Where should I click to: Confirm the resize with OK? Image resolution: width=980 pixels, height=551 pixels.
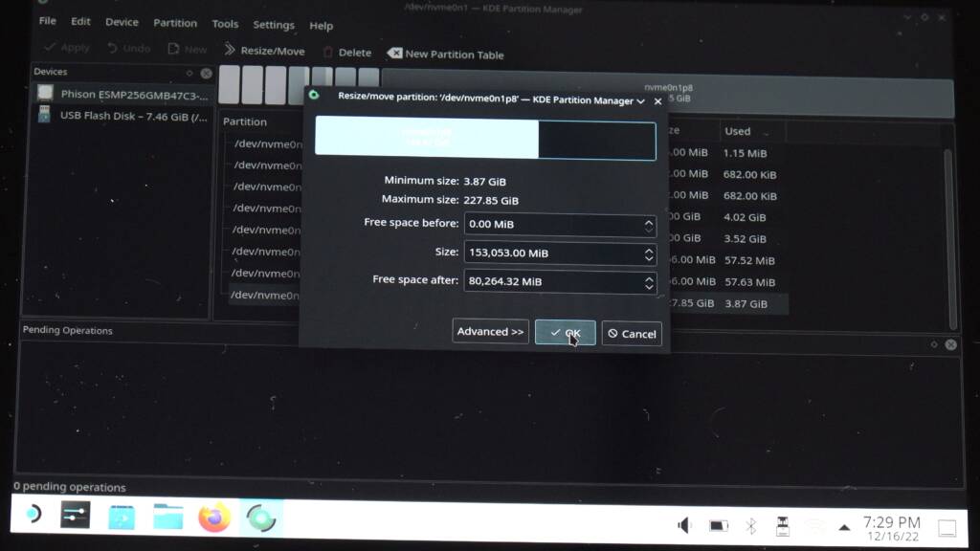point(565,333)
